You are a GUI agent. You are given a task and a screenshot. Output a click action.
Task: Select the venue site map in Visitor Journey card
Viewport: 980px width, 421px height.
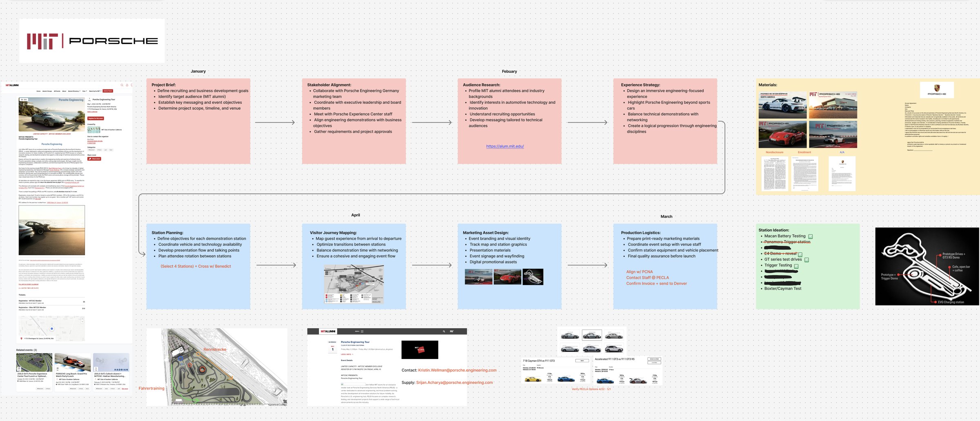coord(354,284)
